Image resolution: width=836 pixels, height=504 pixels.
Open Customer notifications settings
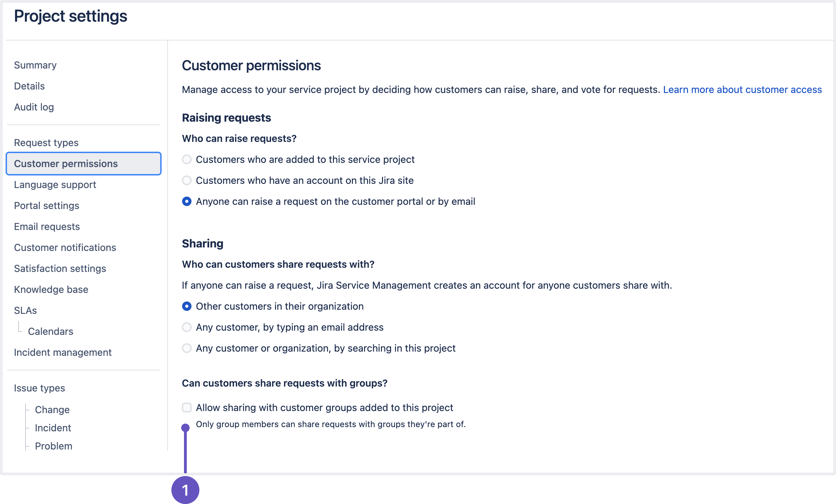point(65,248)
